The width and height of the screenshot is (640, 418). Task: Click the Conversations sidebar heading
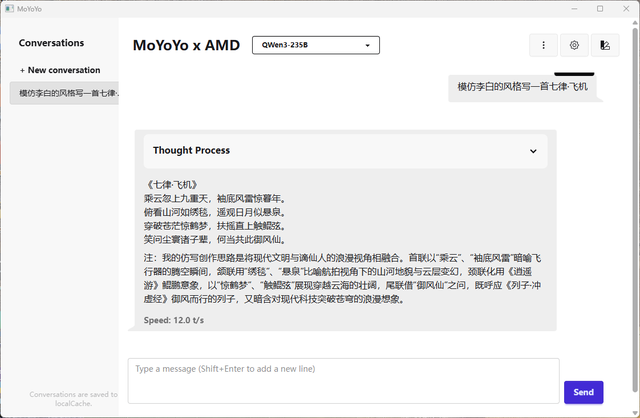[51, 43]
